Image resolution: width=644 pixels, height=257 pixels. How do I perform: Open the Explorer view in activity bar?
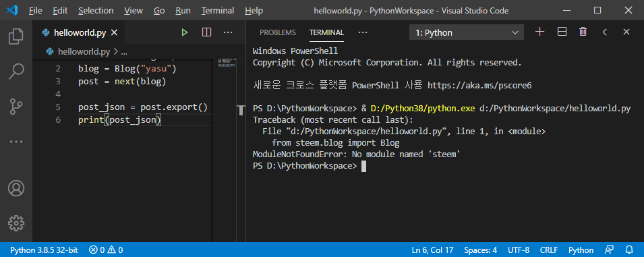point(16,36)
